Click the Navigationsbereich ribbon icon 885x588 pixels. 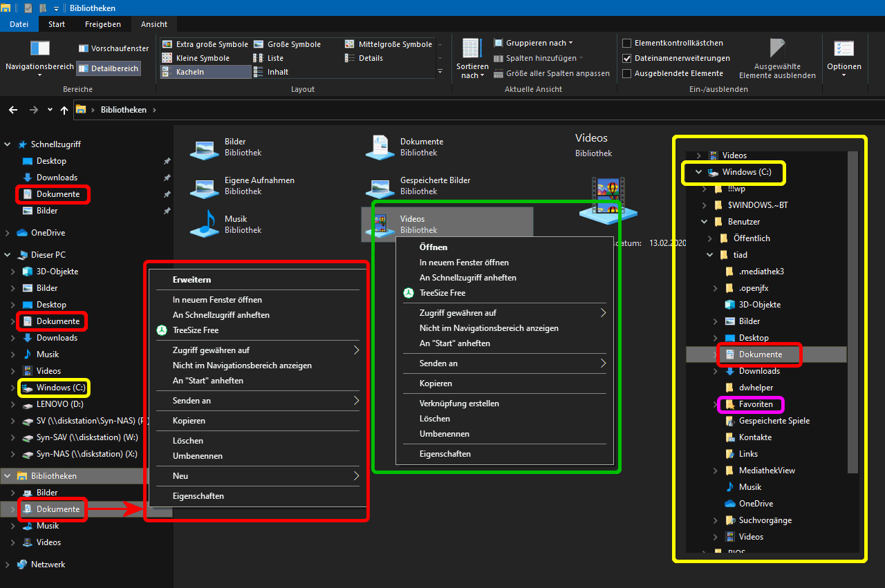[39, 49]
